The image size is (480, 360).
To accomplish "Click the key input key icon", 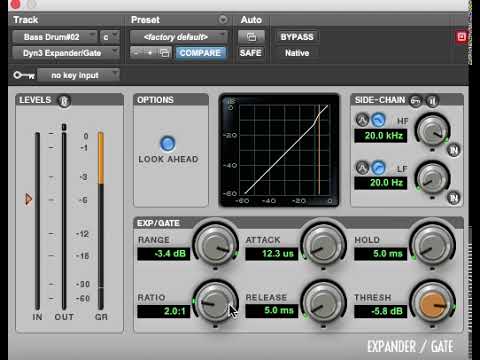I will (x=24, y=76).
